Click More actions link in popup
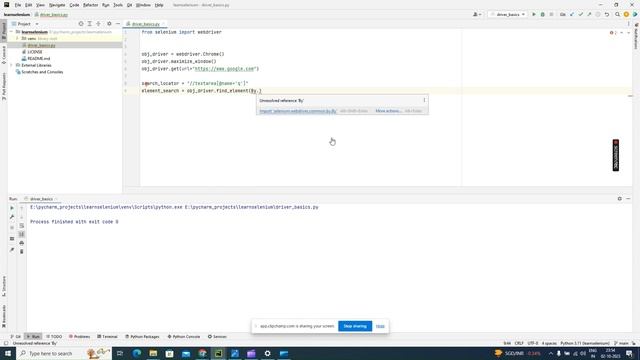Image resolution: width=640 pixels, height=360 pixels. click(388, 111)
